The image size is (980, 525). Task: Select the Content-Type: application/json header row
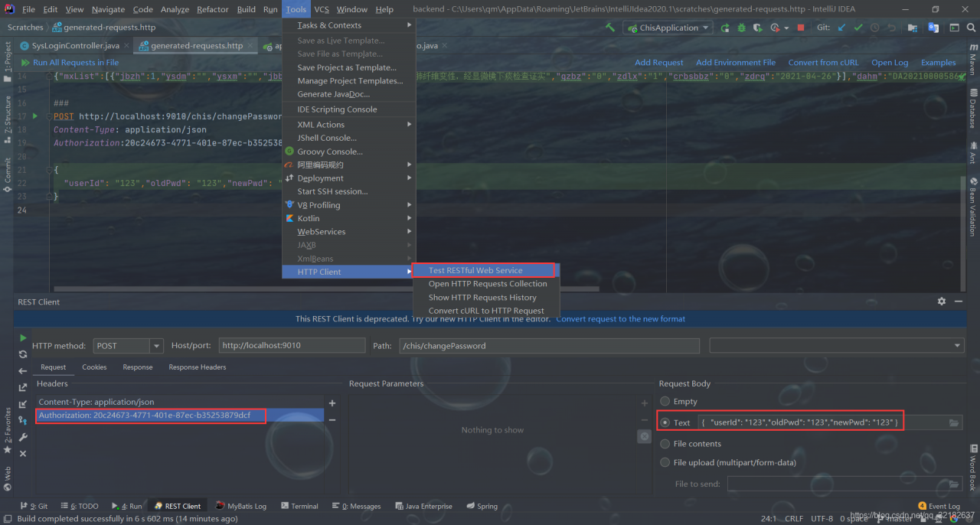(x=180, y=402)
